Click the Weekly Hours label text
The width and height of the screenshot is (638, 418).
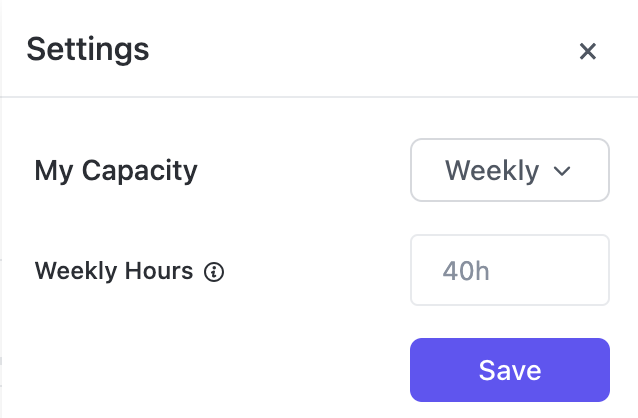tap(114, 270)
